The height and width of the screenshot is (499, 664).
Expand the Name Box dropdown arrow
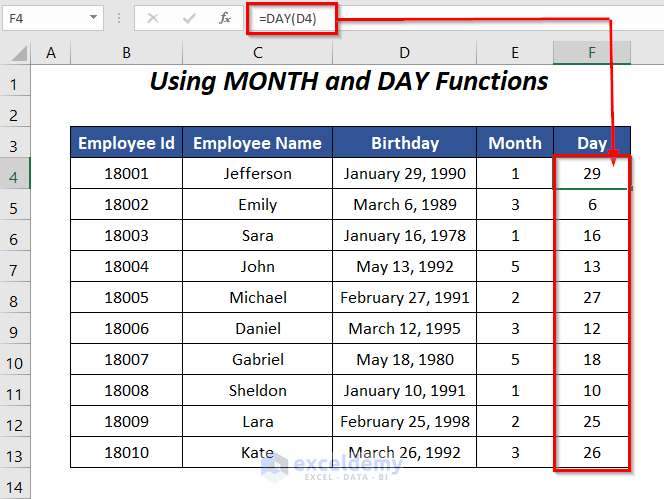pyautogui.click(x=93, y=18)
